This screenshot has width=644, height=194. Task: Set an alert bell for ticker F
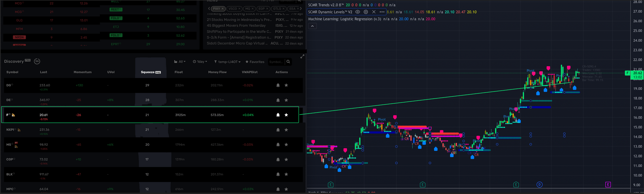[x=278, y=115]
